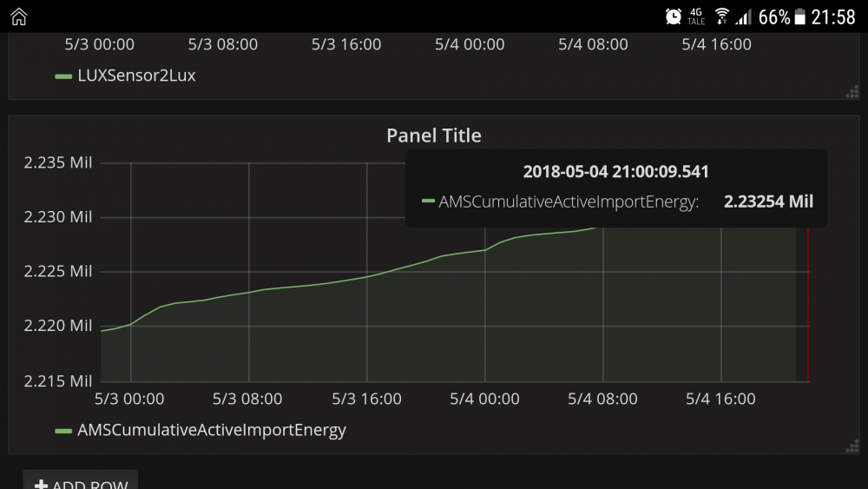Viewport: 868px width, 489px height.
Task: Click the 2.225 Mil y-axis label
Action: point(57,271)
